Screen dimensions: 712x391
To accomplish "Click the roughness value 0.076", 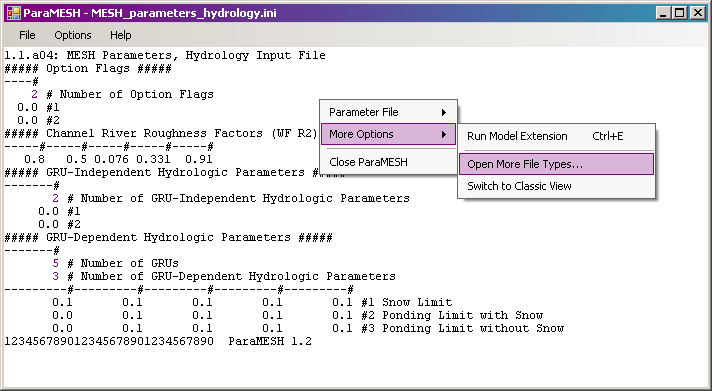I will pyautogui.click(x=112, y=159).
